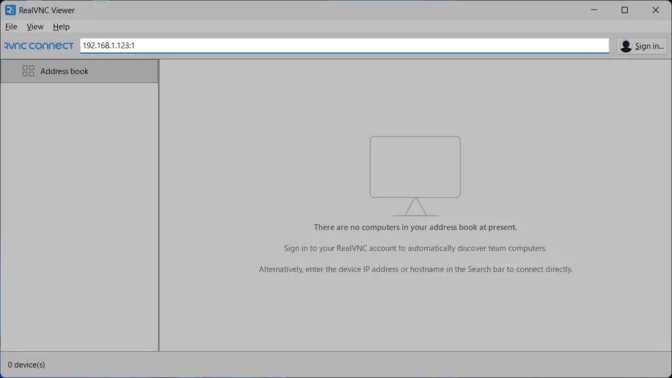Screen dimensions: 672x378
Task: Click the '0 device(s)' status bar text
Action: [26, 365]
